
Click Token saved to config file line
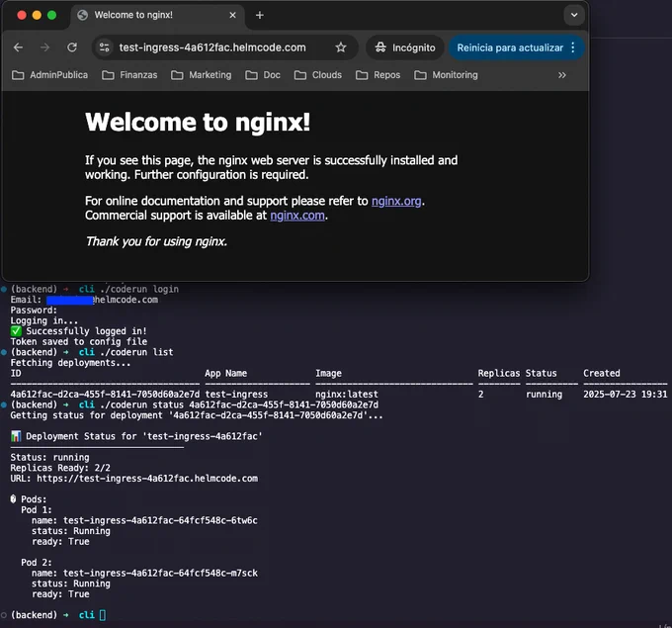pos(79,341)
